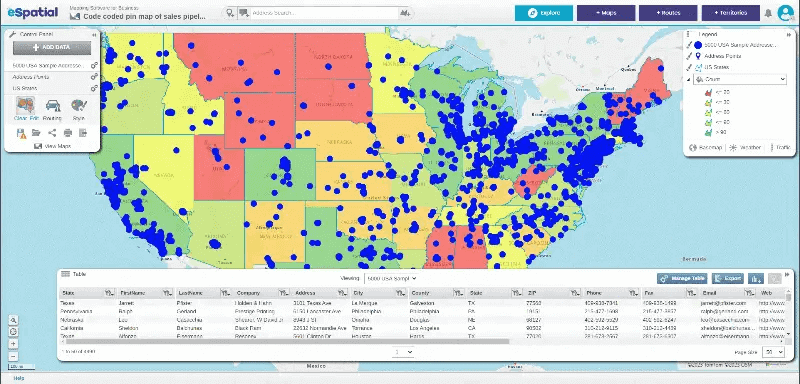Open filter dropdown on LastName column

(225, 293)
